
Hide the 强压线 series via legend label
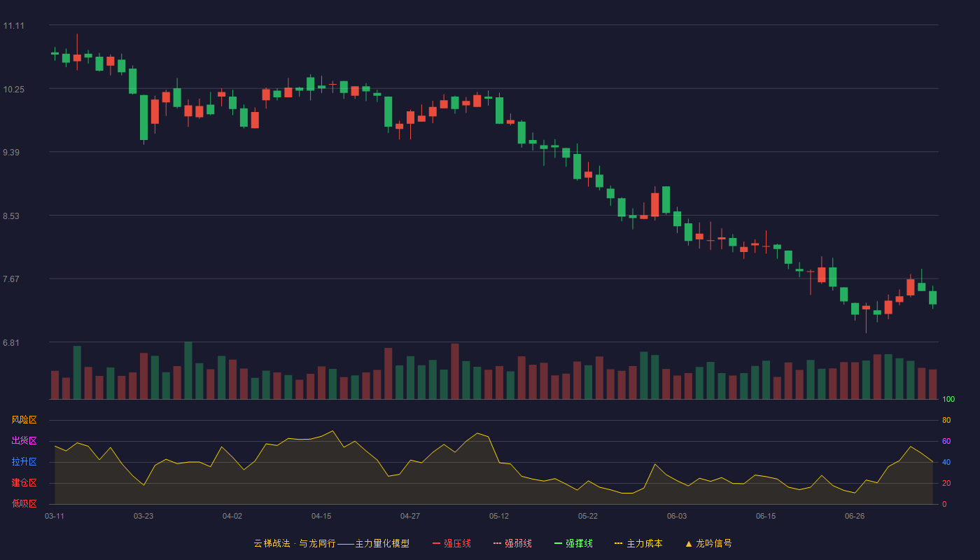[x=457, y=543]
